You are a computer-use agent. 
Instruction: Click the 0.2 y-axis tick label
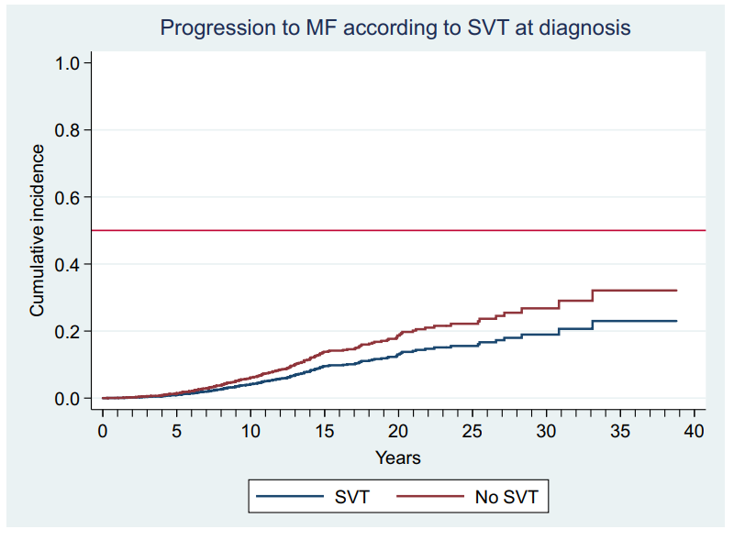68,331
